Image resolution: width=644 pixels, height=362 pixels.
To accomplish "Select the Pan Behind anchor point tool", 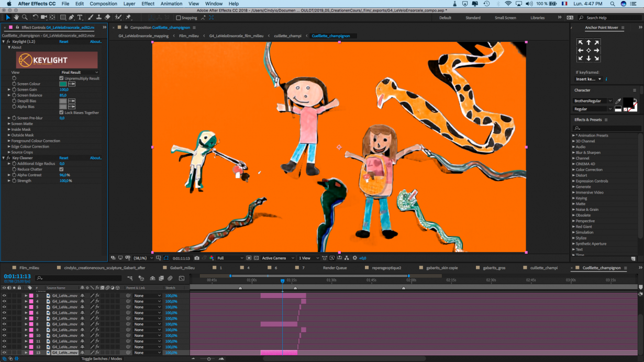I will [52, 17].
